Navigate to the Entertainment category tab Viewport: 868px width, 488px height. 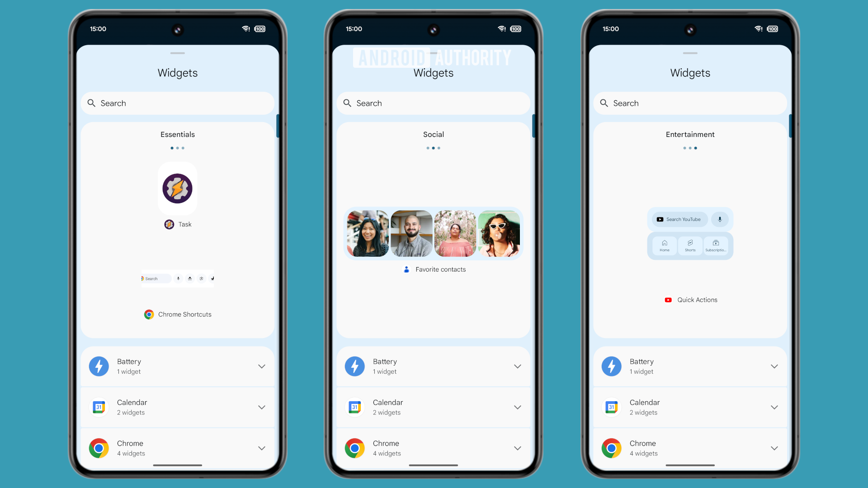[x=690, y=134]
